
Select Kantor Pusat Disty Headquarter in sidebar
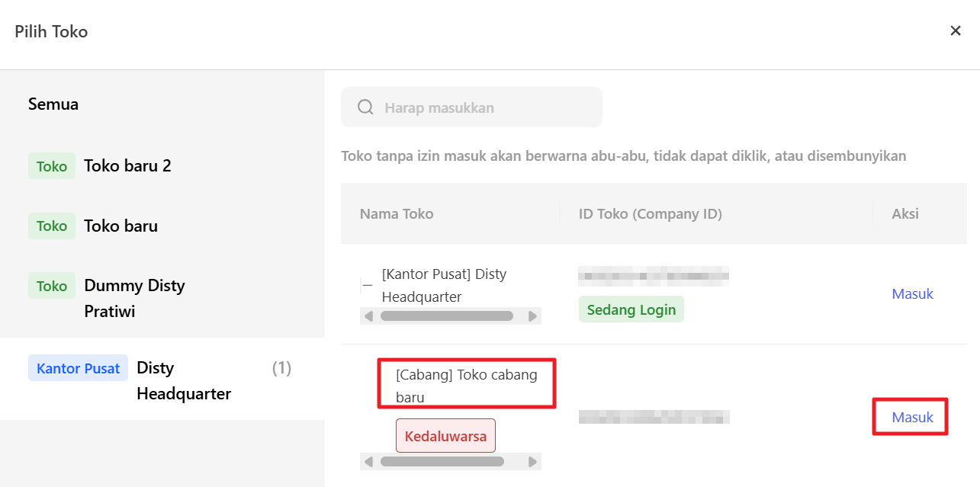coord(162,380)
